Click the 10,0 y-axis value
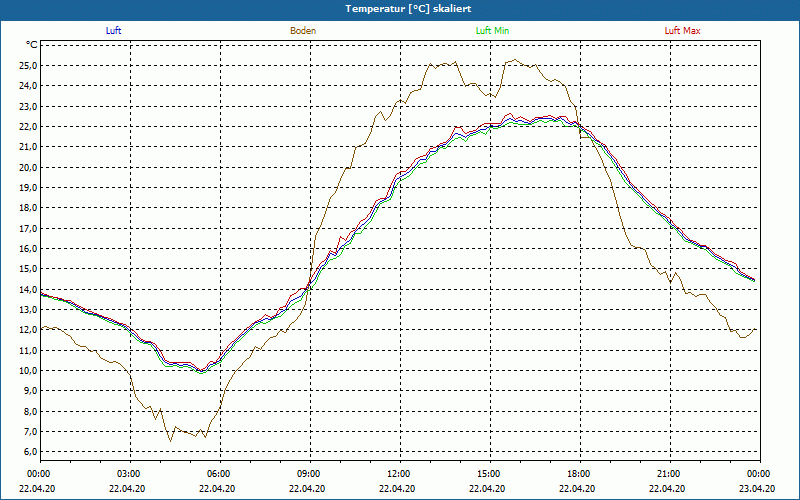 (29, 370)
